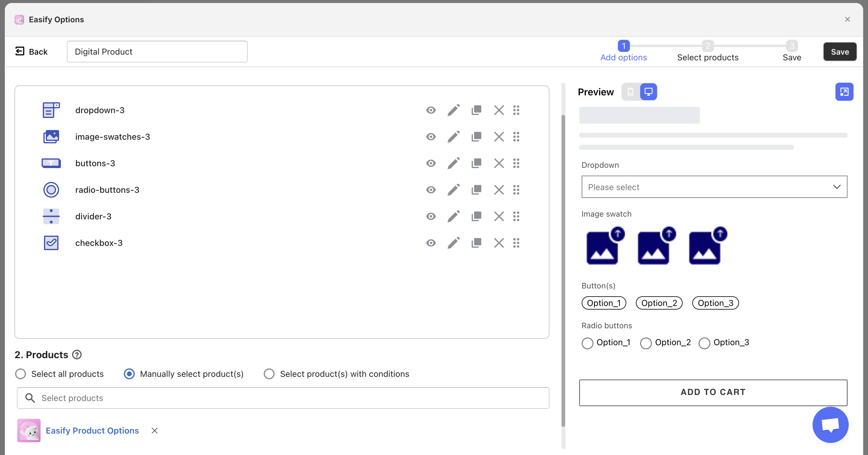
Task: Edit the checkbox-3 option
Action: (454, 243)
